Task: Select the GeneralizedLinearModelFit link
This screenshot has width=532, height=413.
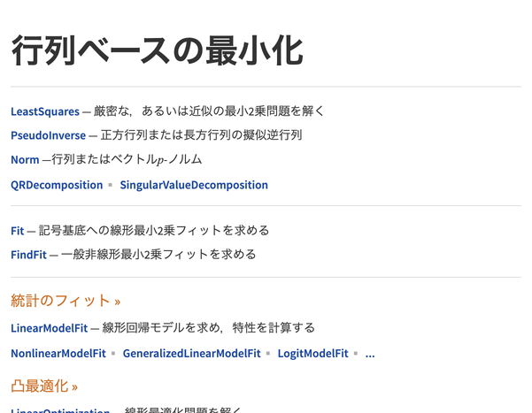Action: pos(191,353)
